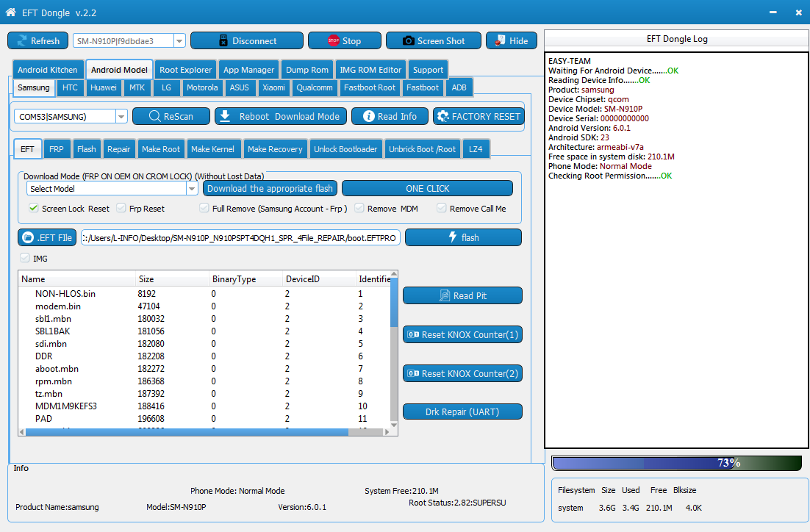Click the Disconnect button

click(247, 41)
